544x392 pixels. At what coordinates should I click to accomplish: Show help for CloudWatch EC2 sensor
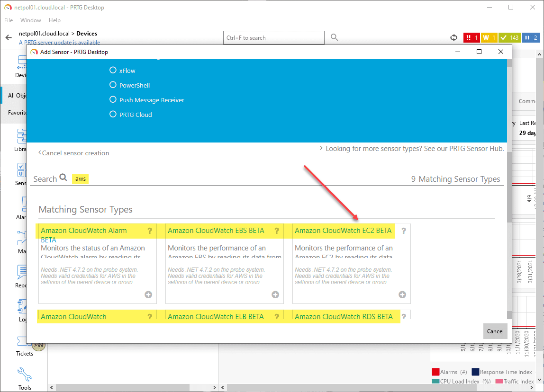403,231
